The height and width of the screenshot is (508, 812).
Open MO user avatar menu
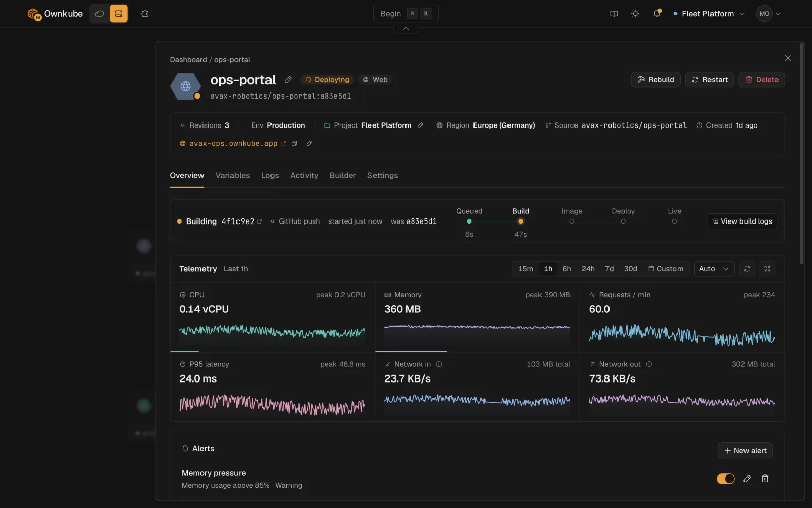pos(768,14)
